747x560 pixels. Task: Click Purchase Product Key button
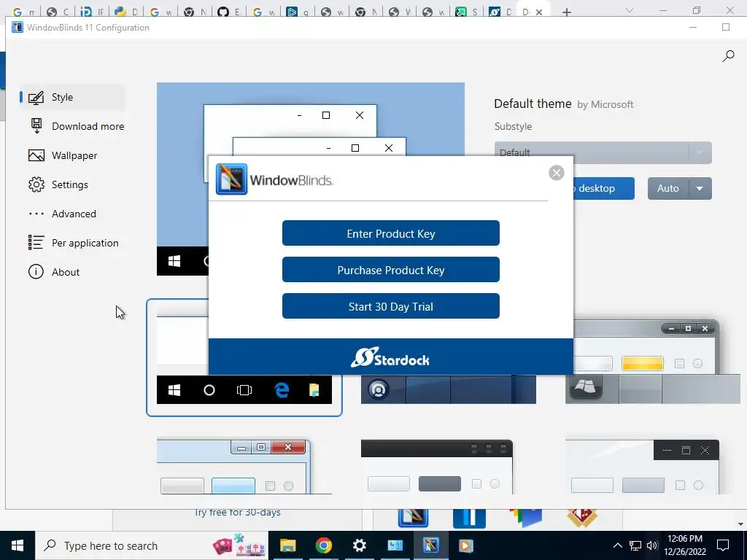tap(391, 270)
